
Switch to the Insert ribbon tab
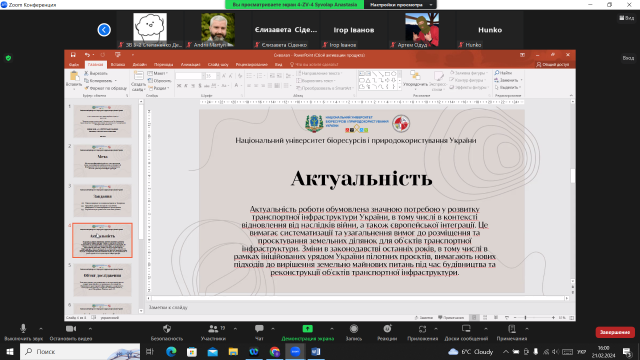point(118,64)
